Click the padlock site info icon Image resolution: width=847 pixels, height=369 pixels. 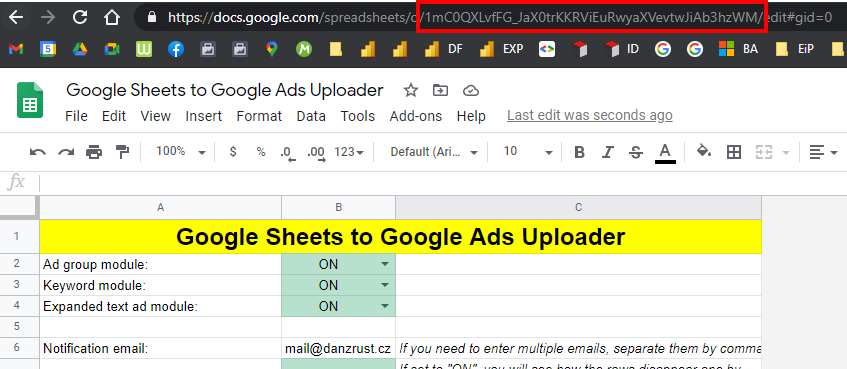point(152,18)
